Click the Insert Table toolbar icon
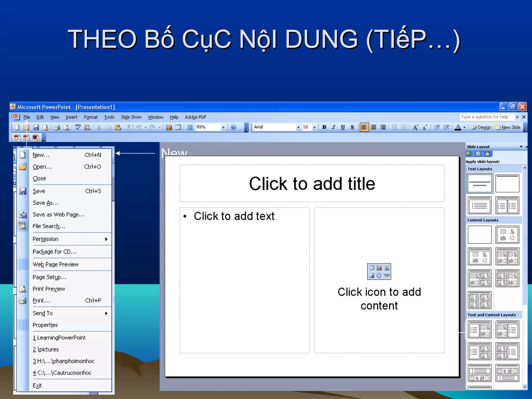The width and height of the screenshot is (532, 399). (x=178, y=127)
